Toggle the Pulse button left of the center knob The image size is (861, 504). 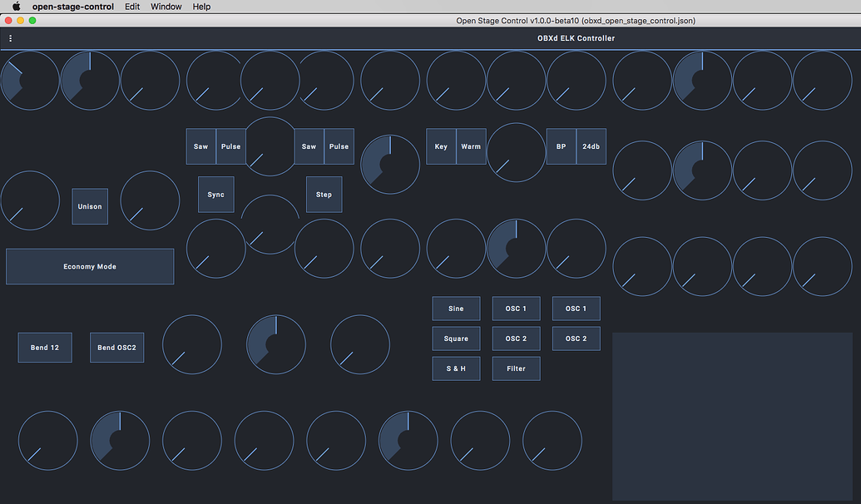pos(230,146)
